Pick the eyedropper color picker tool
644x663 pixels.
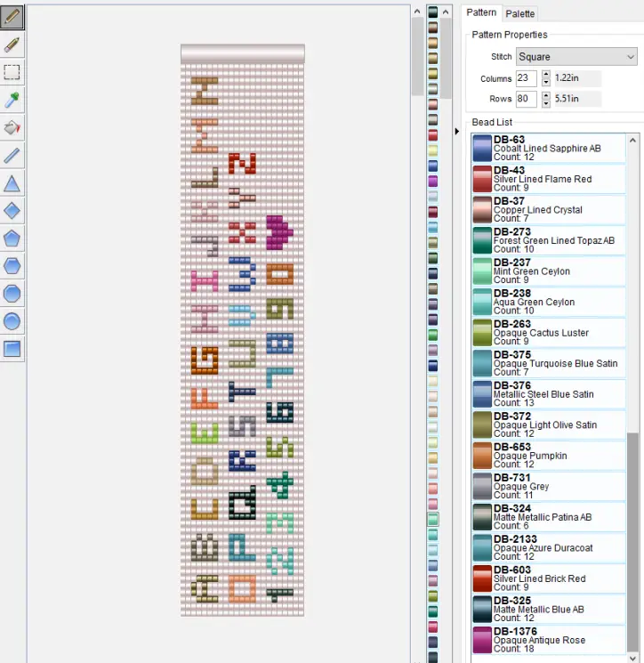[12, 100]
